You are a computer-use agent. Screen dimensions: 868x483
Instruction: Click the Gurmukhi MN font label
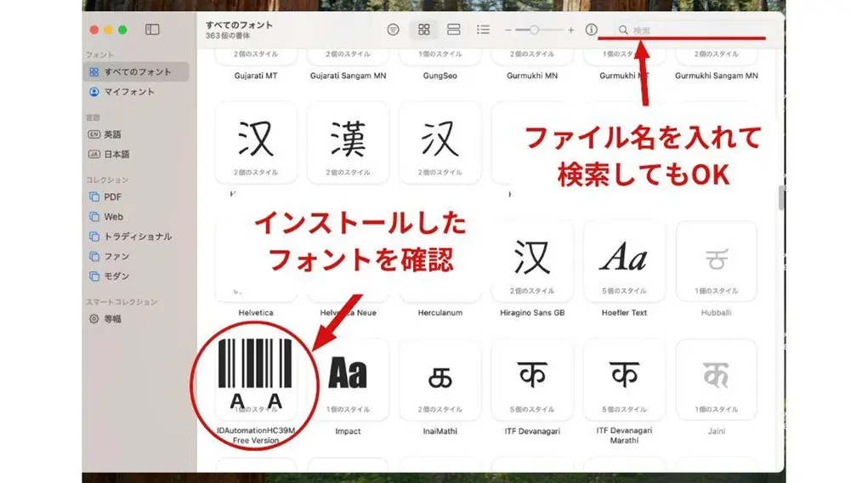[x=532, y=76]
